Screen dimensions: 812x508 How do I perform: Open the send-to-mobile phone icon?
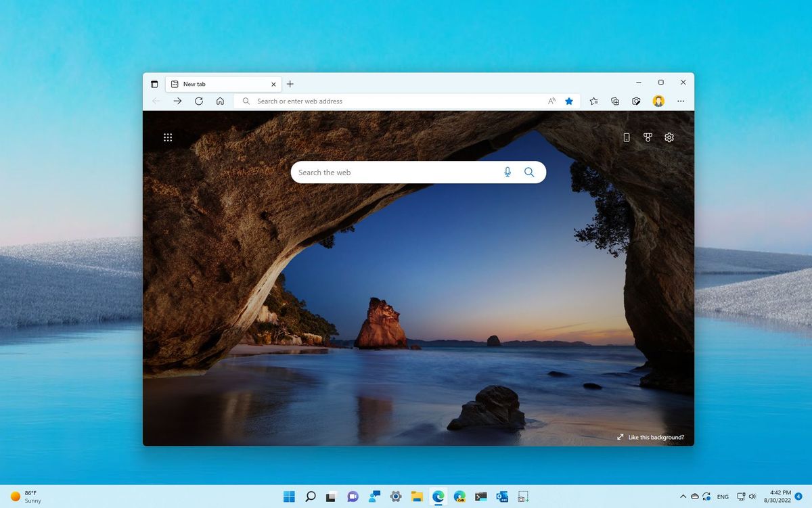[x=626, y=137]
